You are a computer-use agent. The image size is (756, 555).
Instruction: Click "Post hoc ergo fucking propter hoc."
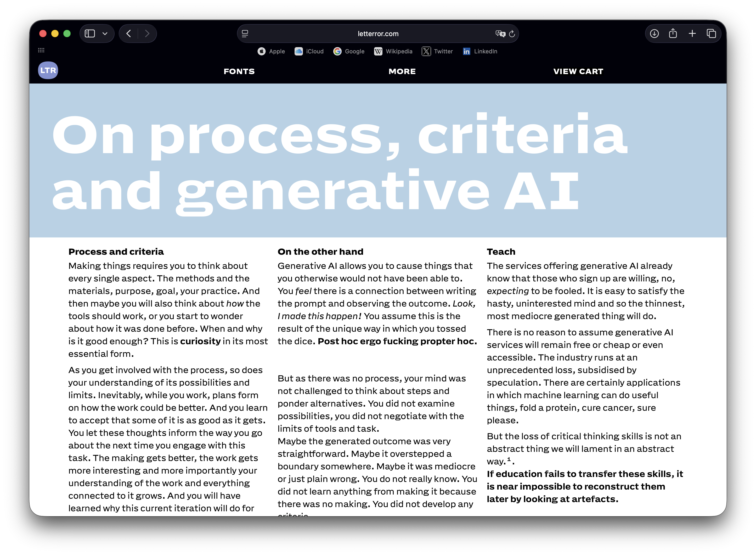tap(397, 341)
